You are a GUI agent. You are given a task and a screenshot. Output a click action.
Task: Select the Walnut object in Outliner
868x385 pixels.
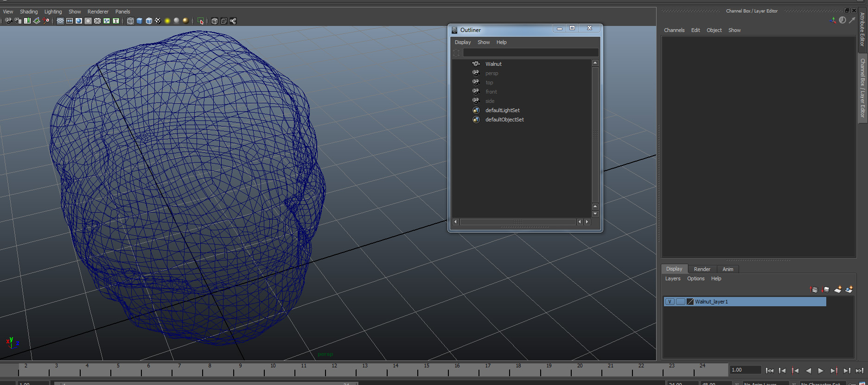493,64
